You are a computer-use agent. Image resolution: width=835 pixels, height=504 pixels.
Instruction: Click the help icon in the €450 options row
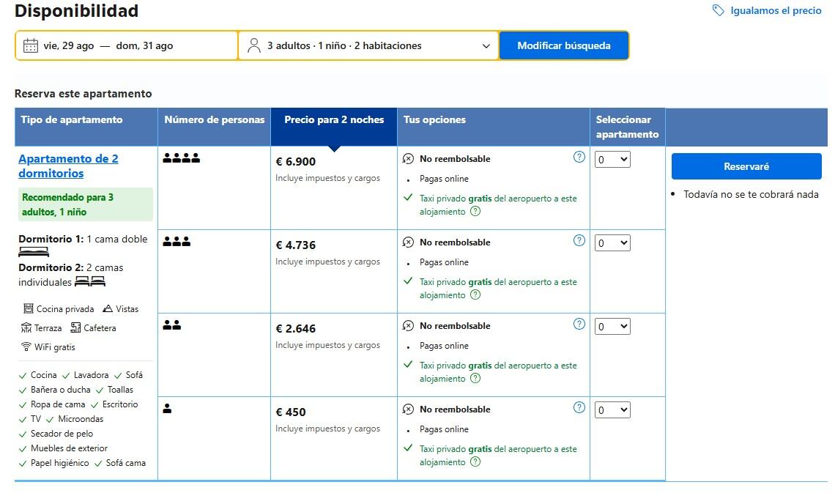[579, 407]
